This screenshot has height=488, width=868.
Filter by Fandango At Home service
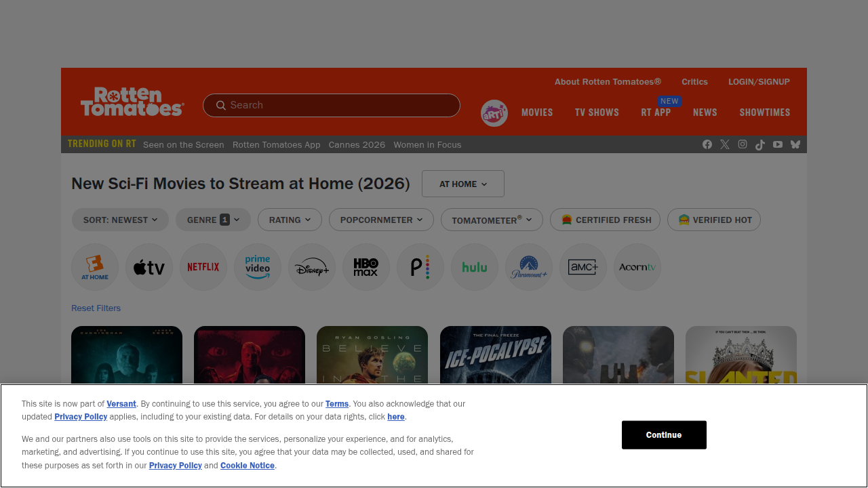tap(95, 267)
